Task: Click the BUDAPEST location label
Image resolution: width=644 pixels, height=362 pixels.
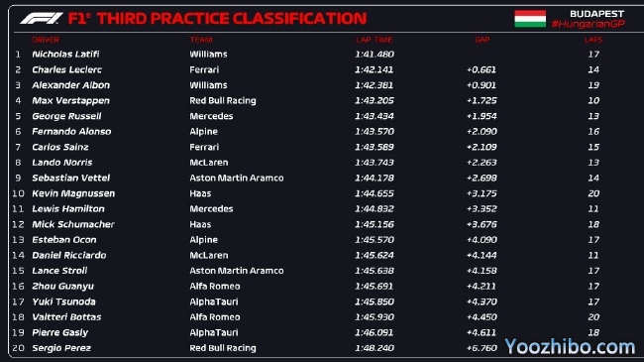Action: (x=596, y=14)
